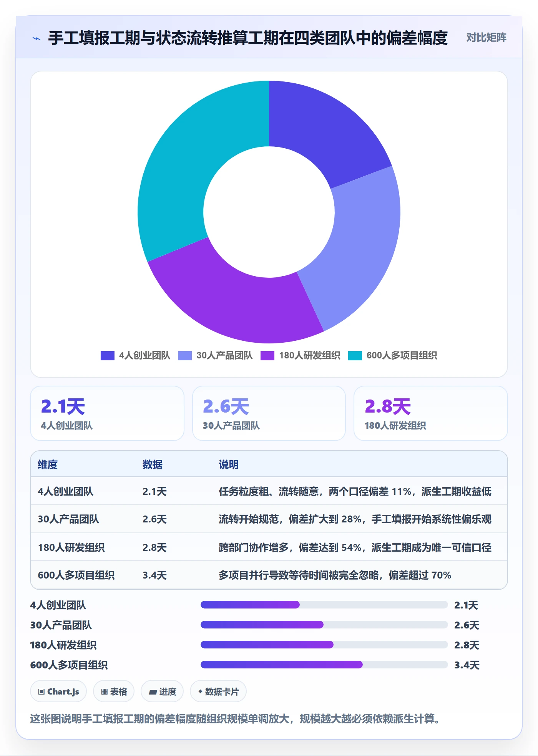
Task: Toggle the 4人创业团队 legend color swatch
Action: pos(108,356)
